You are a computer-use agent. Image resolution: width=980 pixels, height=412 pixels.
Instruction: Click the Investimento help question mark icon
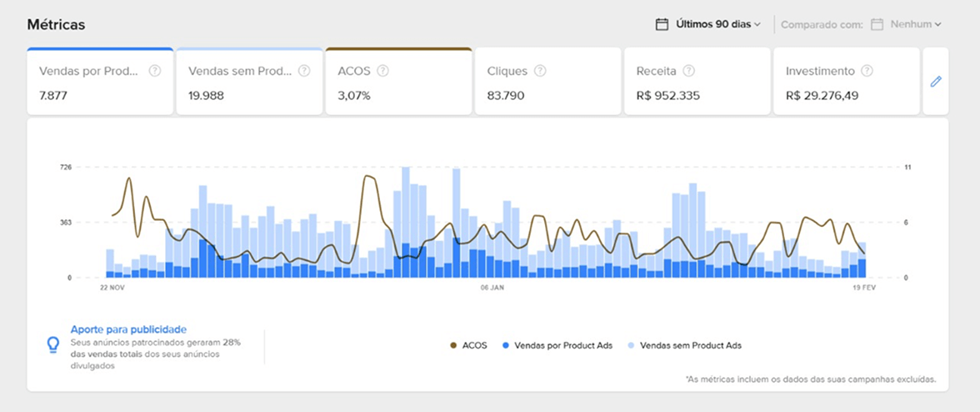pyautogui.click(x=867, y=71)
